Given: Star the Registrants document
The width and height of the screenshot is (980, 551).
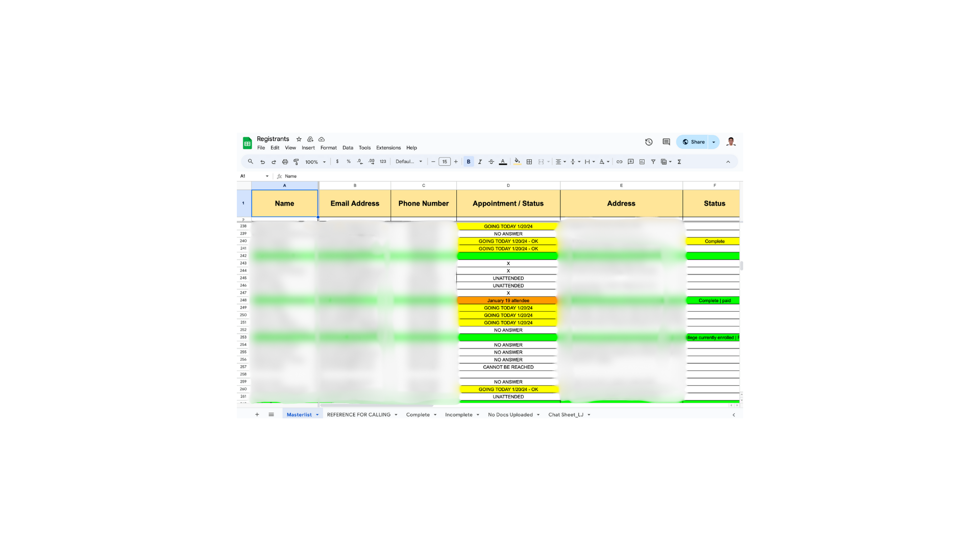Looking at the screenshot, I should point(299,139).
